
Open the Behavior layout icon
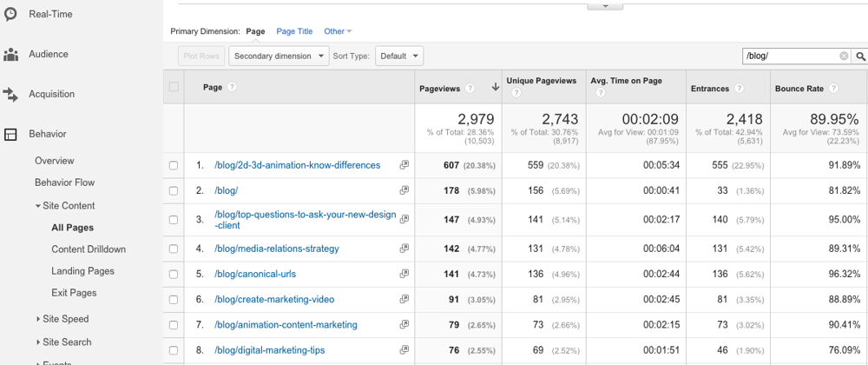[x=10, y=134]
